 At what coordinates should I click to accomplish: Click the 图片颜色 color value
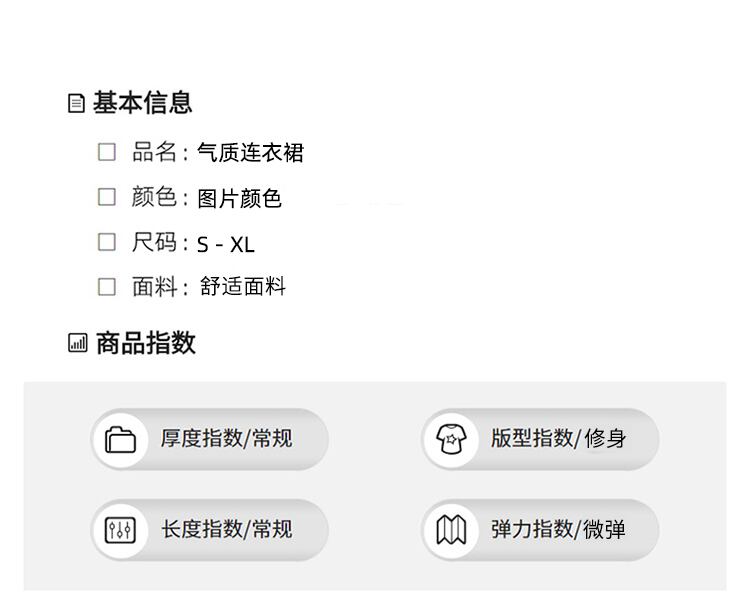coord(239,199)
